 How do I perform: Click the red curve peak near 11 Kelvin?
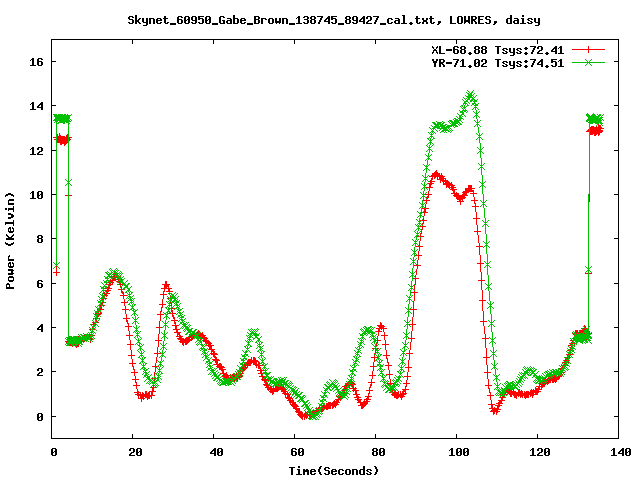[x=436, y=174]
